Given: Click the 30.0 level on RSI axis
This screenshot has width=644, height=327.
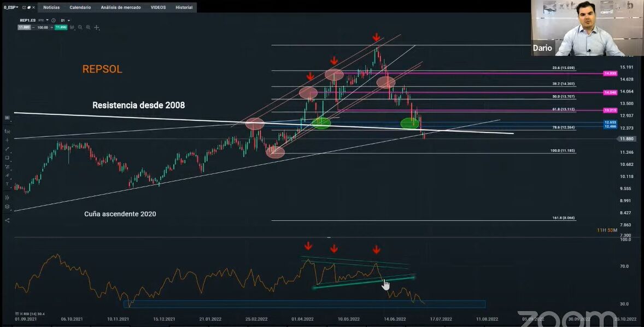Looking at the screenshot, I should point(624,304).
